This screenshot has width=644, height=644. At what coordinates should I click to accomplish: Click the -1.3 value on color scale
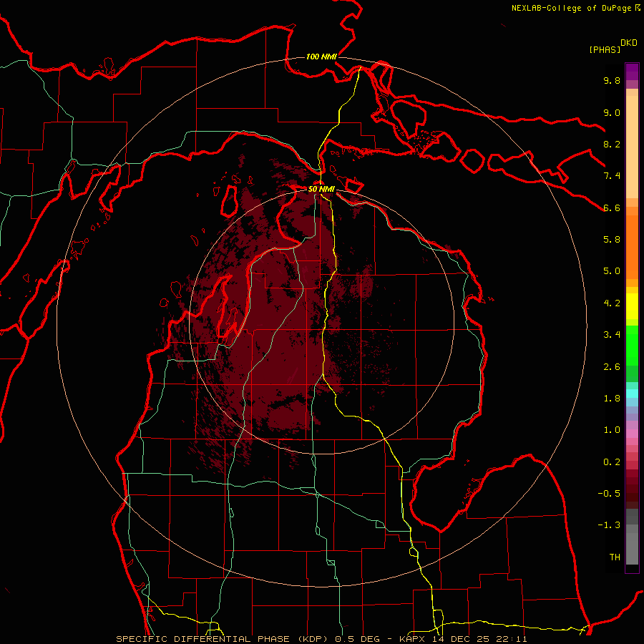coord(609,525)
